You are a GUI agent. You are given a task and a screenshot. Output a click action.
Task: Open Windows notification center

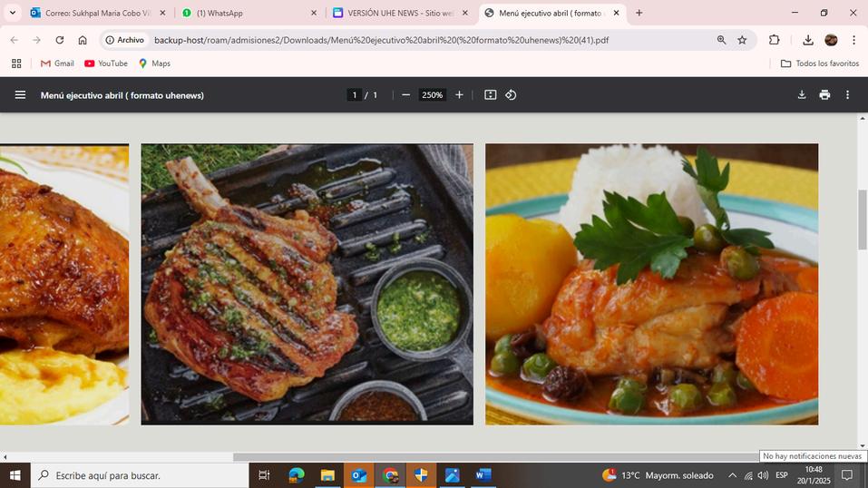pyautogui.click(x=847, y=475)
